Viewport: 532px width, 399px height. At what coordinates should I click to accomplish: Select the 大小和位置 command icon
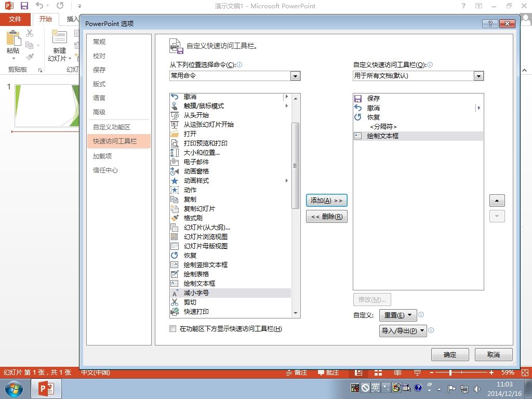pyautogui.click(x=175, y=153)
